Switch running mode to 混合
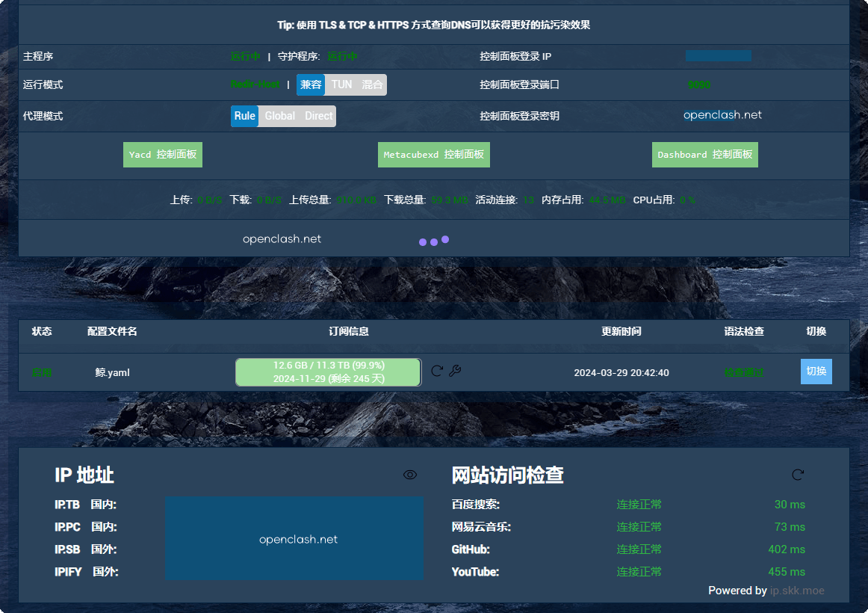Image resolution: width=868 pixels, height=613 pixels. [372, 84]
